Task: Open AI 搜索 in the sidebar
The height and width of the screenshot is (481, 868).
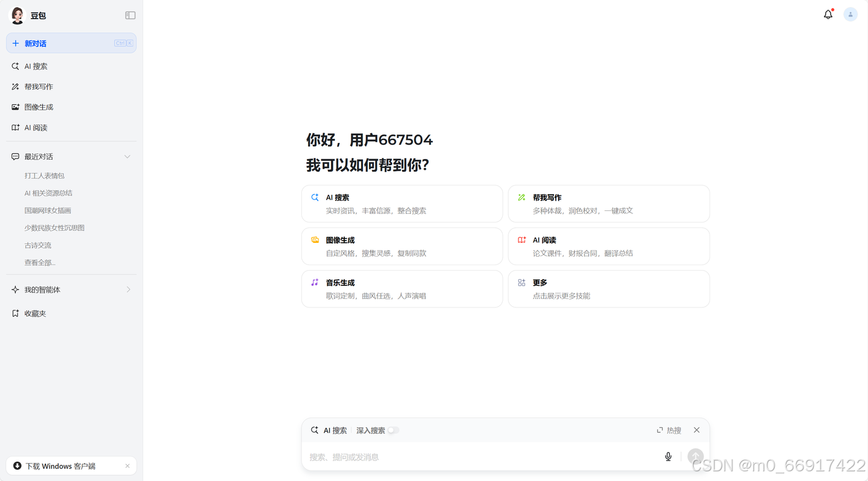Action: click(x=71, y=66)
